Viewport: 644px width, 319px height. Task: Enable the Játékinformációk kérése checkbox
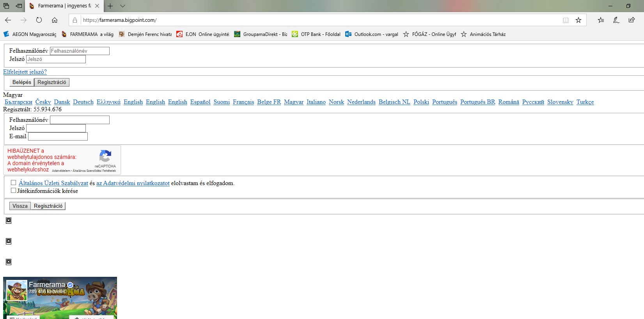point(14,191)
